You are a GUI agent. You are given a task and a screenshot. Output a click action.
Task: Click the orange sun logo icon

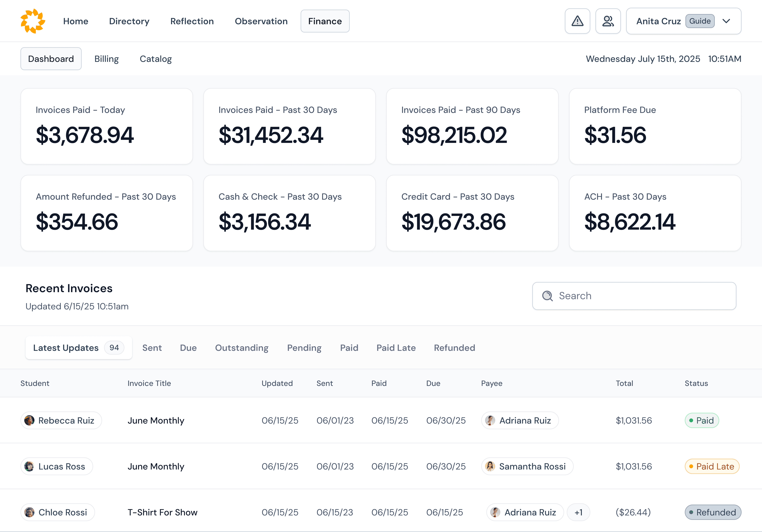pyautogui.click(x=33, y=21)
